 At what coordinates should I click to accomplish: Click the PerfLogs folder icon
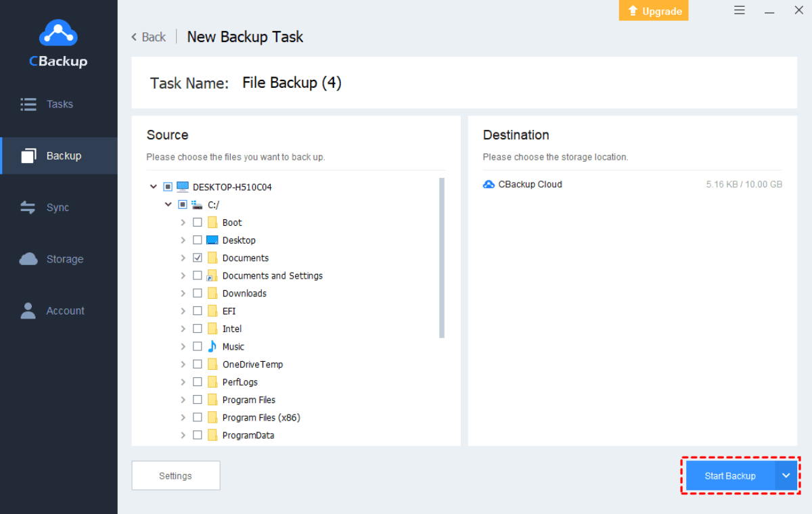(212, 382)
